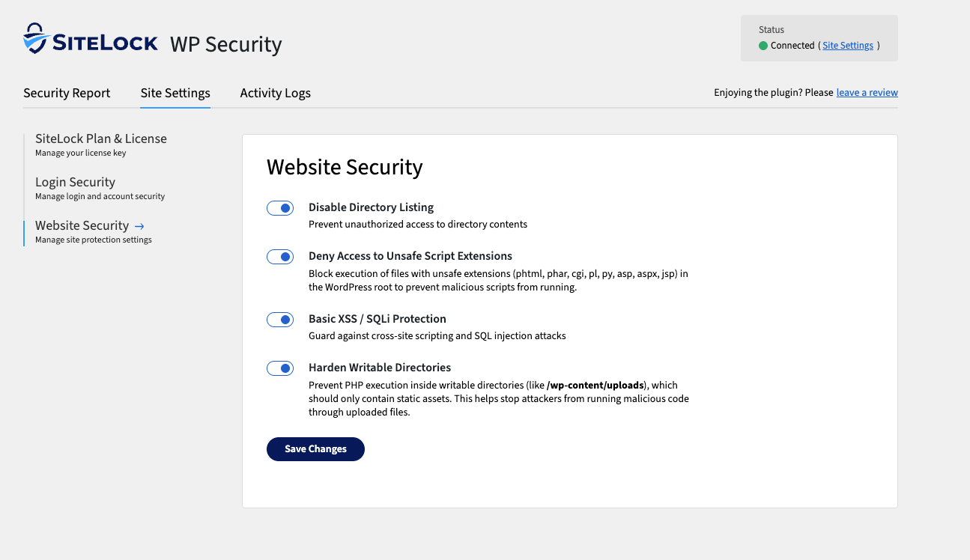Viewport: 970px width, 560px height.
Task: Disable Harden Writable Directories protection
Action: [x=280, y=368]
